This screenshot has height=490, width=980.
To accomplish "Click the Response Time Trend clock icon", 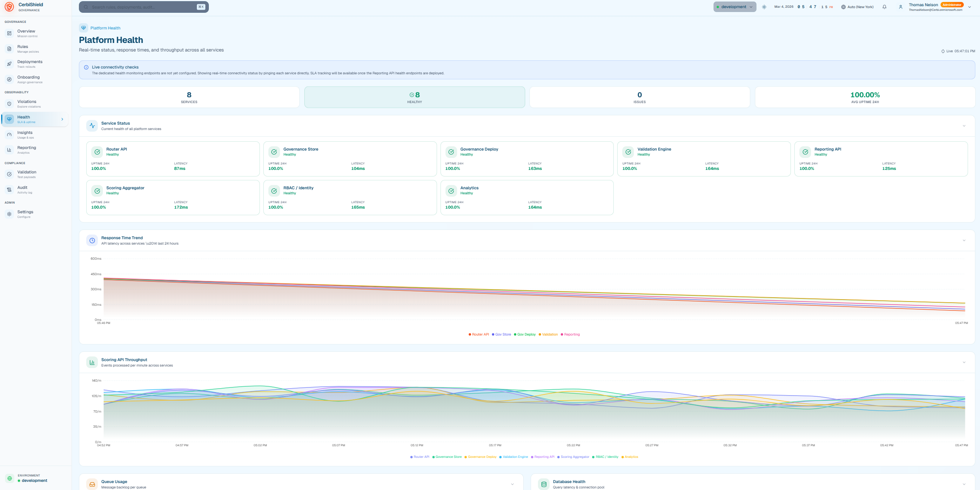I will (92, 240).
